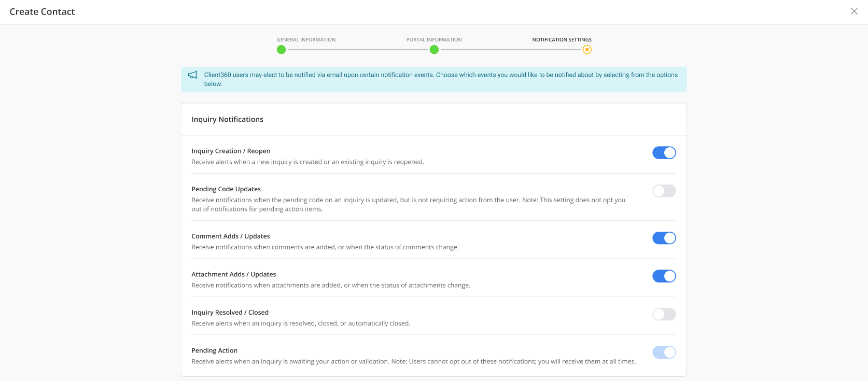The width and height of the screenshot is (868, 381).
Task: Click the megaphone icon in info banner
Action: point(192,75)
